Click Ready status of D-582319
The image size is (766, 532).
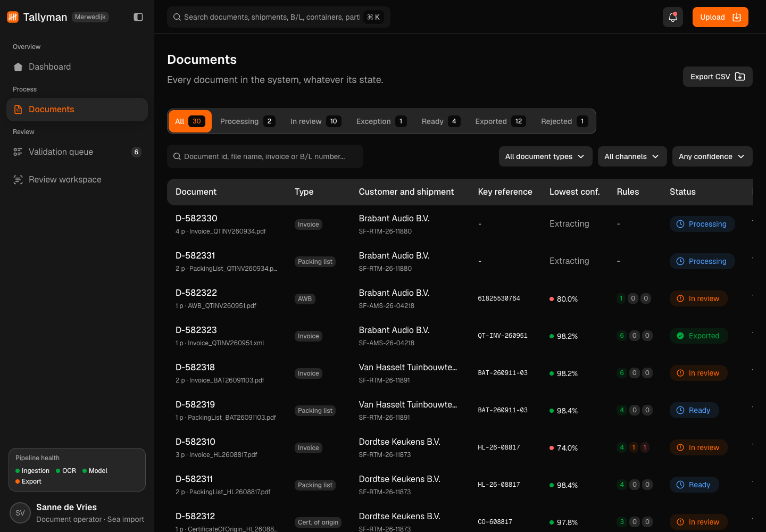click(x=694, y=410)
